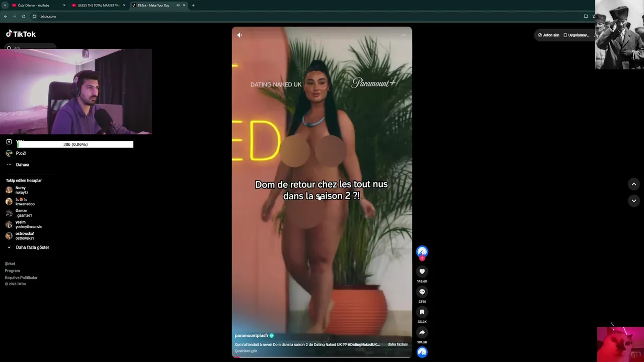This screenshot has width=644, height=362.
Task: Open the three-dot video options menu
Action: [404, 35]
